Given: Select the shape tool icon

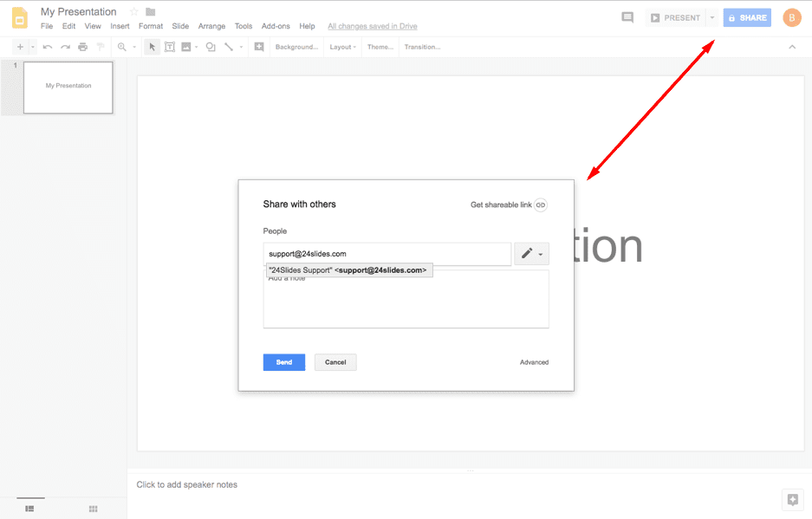Looking at the screenshot, I should (x=211, y=47).
